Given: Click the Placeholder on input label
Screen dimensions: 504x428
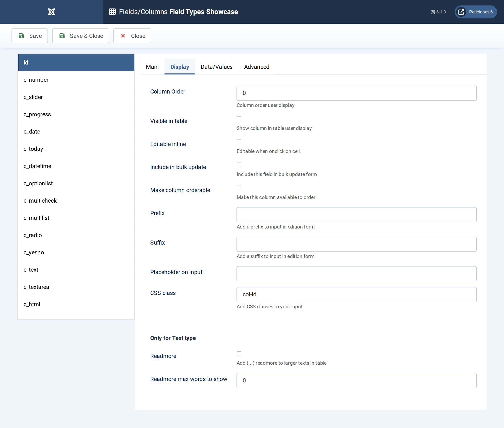Looking at the screenshot, I should pos(176,272).
